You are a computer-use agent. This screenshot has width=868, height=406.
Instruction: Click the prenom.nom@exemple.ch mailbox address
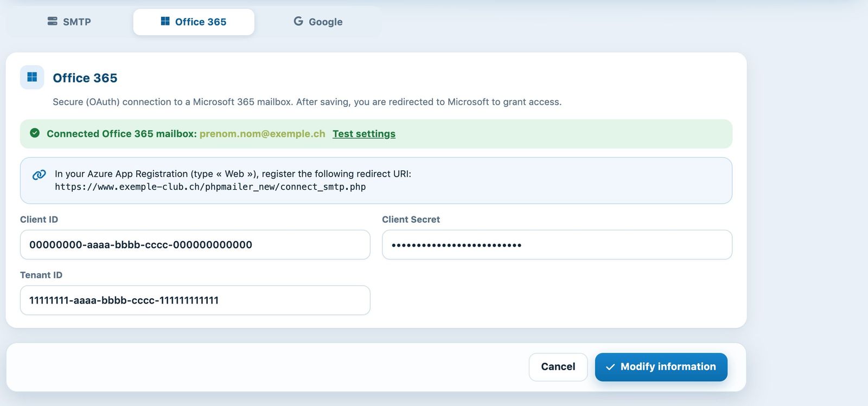263,134
